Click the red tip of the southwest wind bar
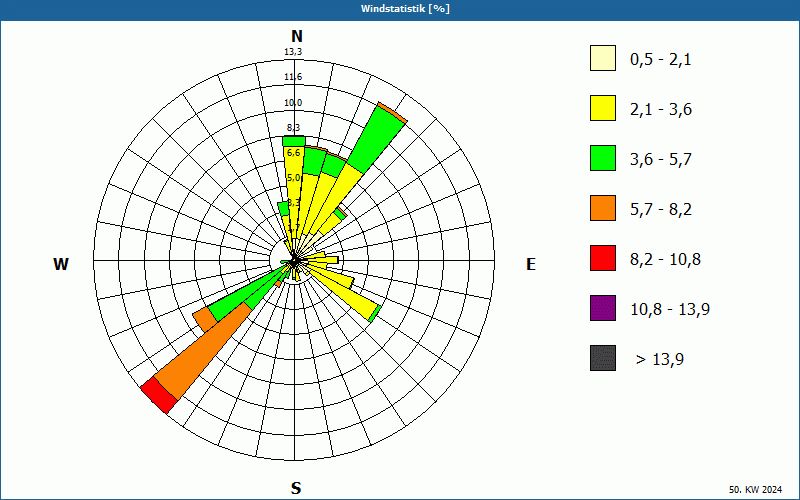 (159, 395)
